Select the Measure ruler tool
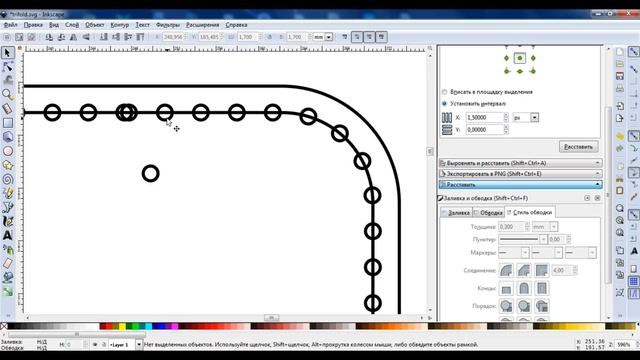 (x=7, y=109)
